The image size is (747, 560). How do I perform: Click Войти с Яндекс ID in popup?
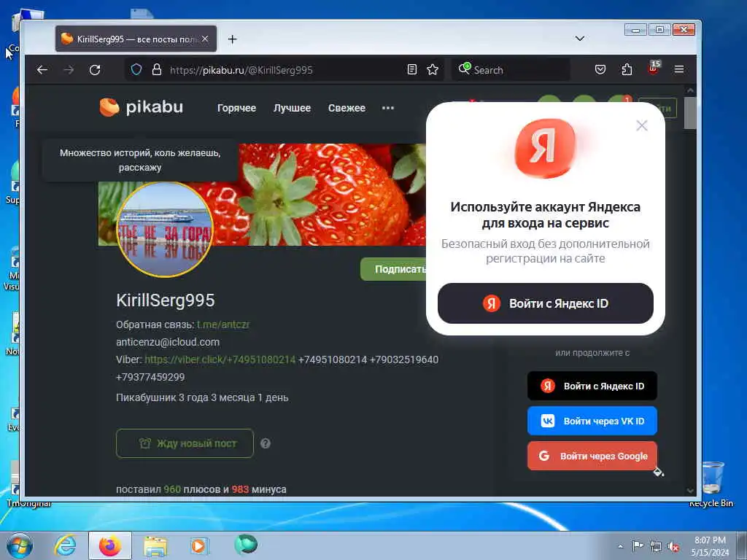(546, 303)
